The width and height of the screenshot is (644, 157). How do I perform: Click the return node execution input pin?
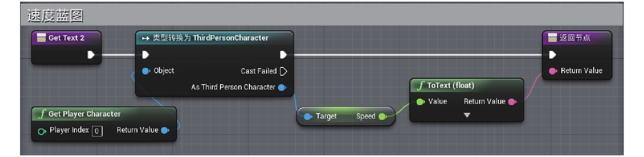pos(552,55)
